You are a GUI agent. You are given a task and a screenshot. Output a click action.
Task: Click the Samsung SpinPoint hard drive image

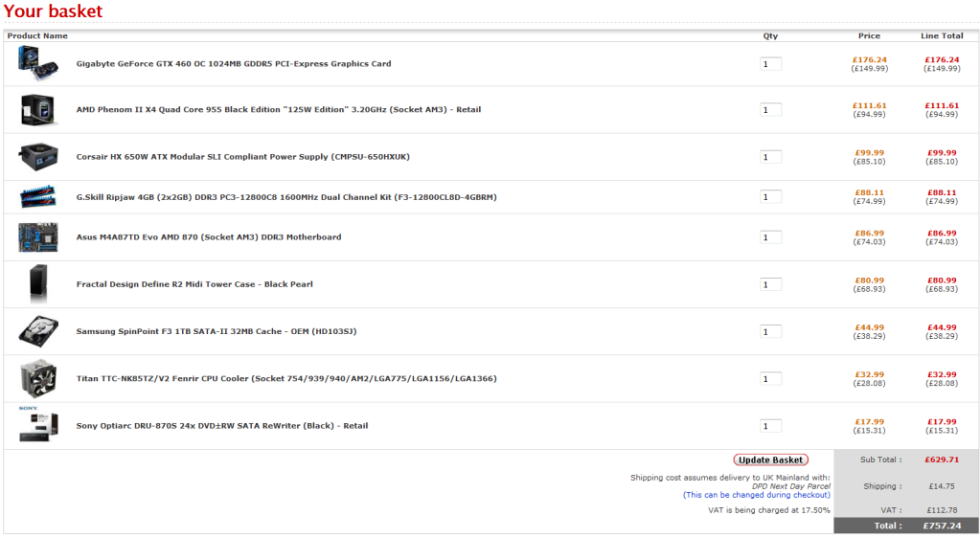click(x=38, y=331)
